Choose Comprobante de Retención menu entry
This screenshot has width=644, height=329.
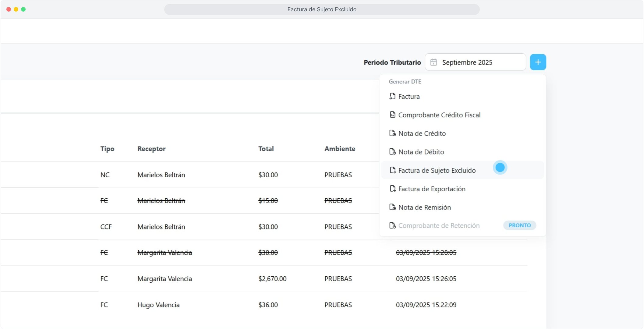click(439, 225)
